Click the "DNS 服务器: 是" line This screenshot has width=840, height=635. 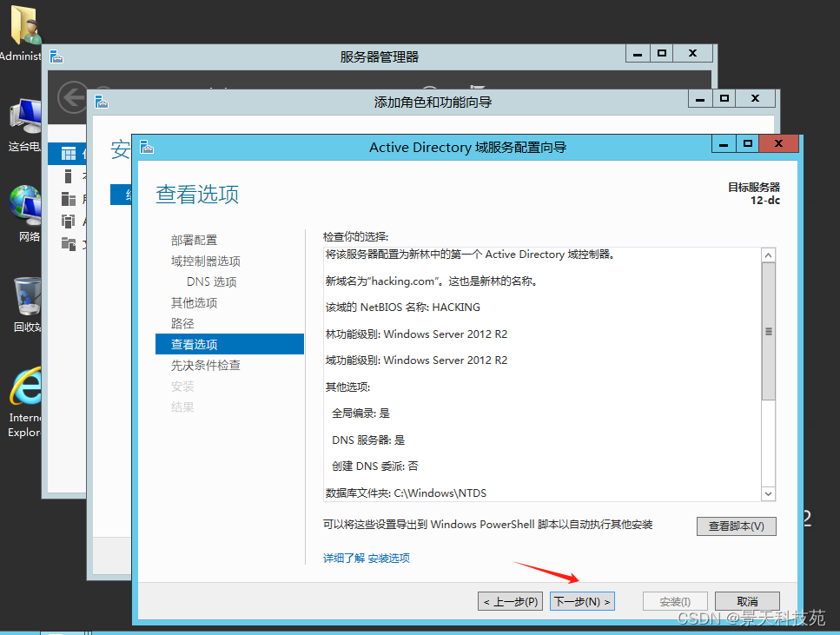(368, 440)
